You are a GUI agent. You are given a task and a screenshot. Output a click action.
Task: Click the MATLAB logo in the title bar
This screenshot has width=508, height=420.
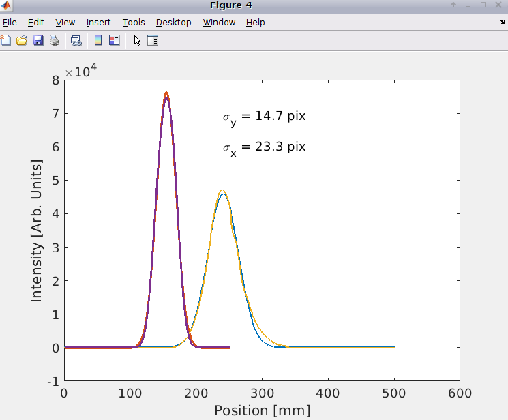[7, 5]
